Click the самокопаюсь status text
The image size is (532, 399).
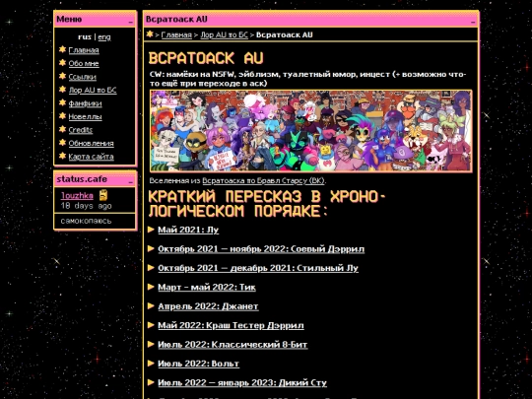[86, 221]
